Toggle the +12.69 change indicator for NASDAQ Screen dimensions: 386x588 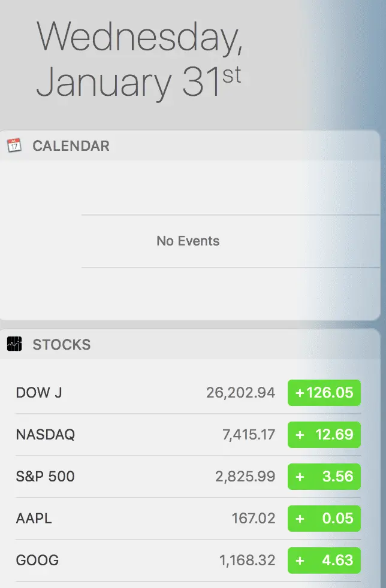(x=324, y=435)
